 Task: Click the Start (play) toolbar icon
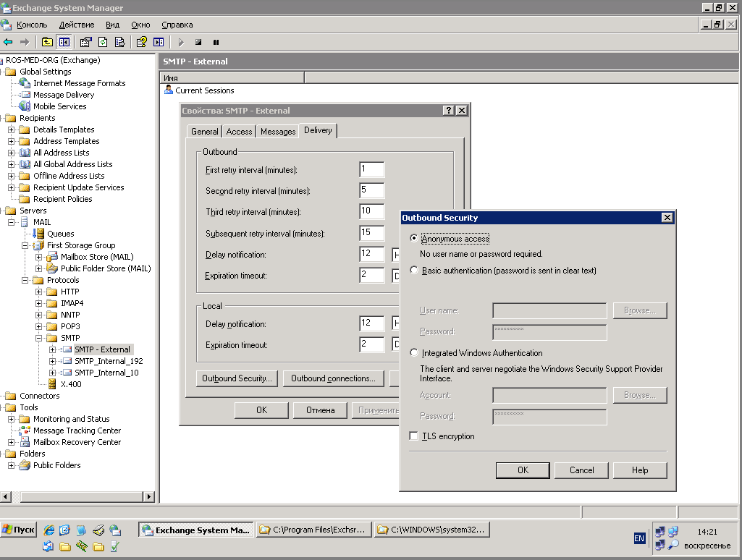tap(181, 42)
